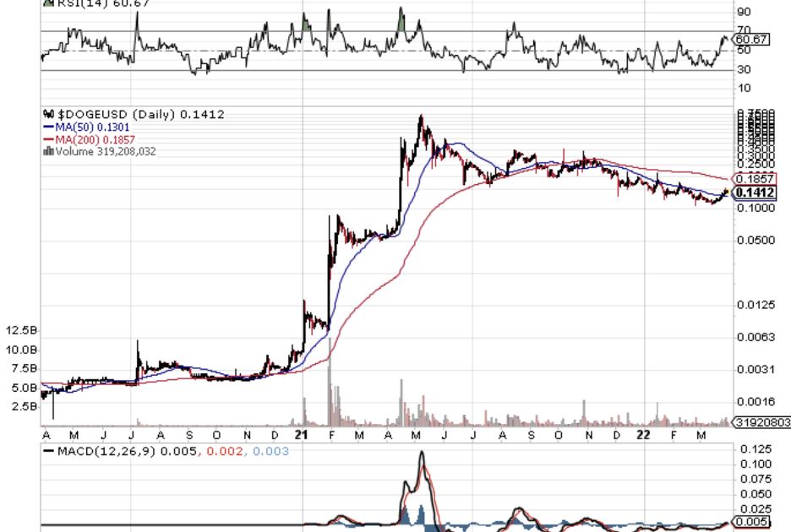Click the 22 year marker on time axis

click(x=644, y=435)
